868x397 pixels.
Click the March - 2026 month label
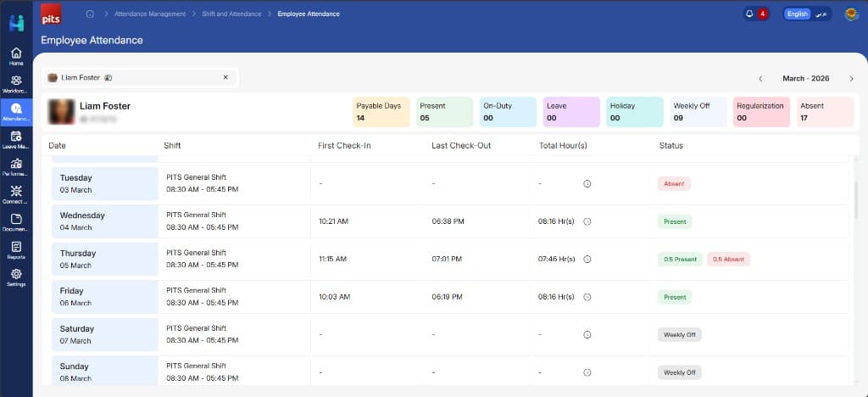[x=805, y=79]
